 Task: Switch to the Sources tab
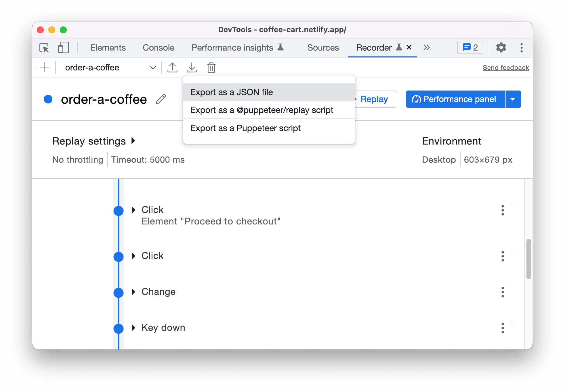322,47
